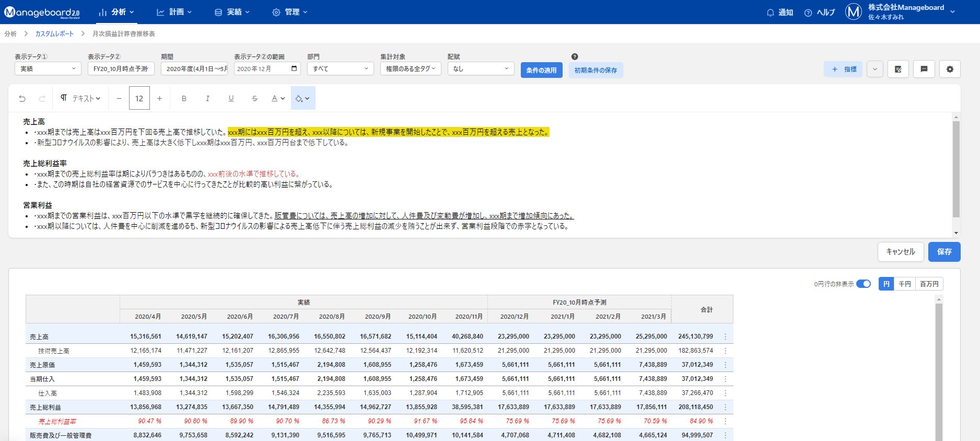Click the 条件の適用 button

[x=541, y=70]
